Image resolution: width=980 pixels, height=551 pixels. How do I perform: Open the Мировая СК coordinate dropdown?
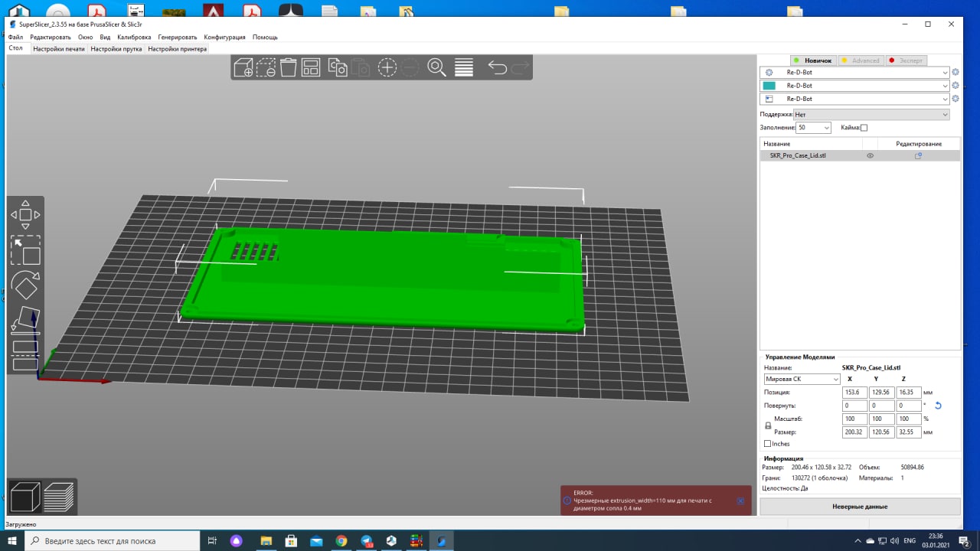pyautogui.click(x=802, y=379)
